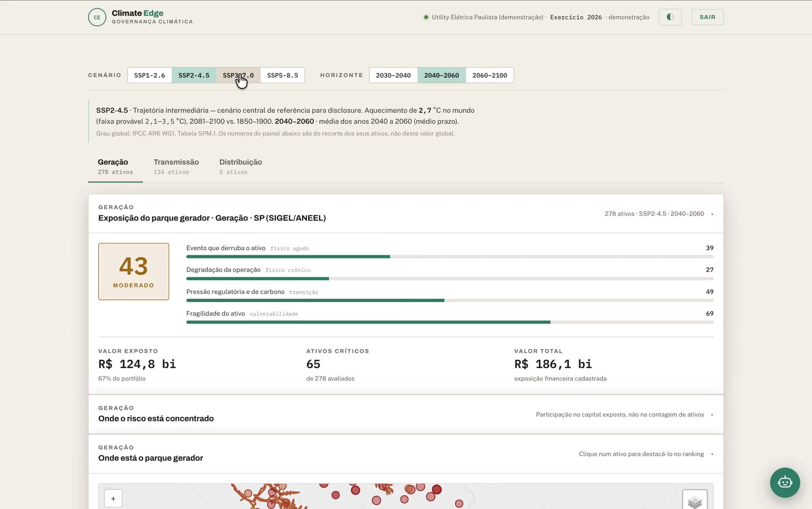
Task: Select scenario SSP5-8.5
Action: click(x=283, y=75)
